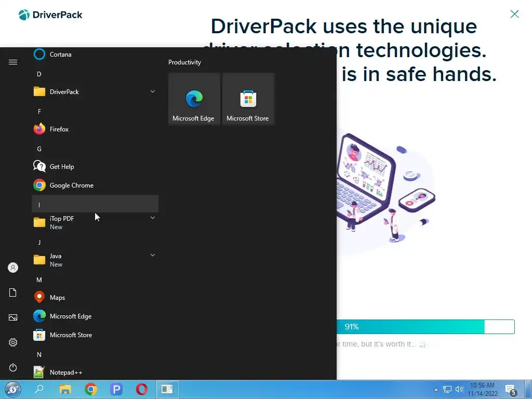Click the letter I section header

point(95,204)
